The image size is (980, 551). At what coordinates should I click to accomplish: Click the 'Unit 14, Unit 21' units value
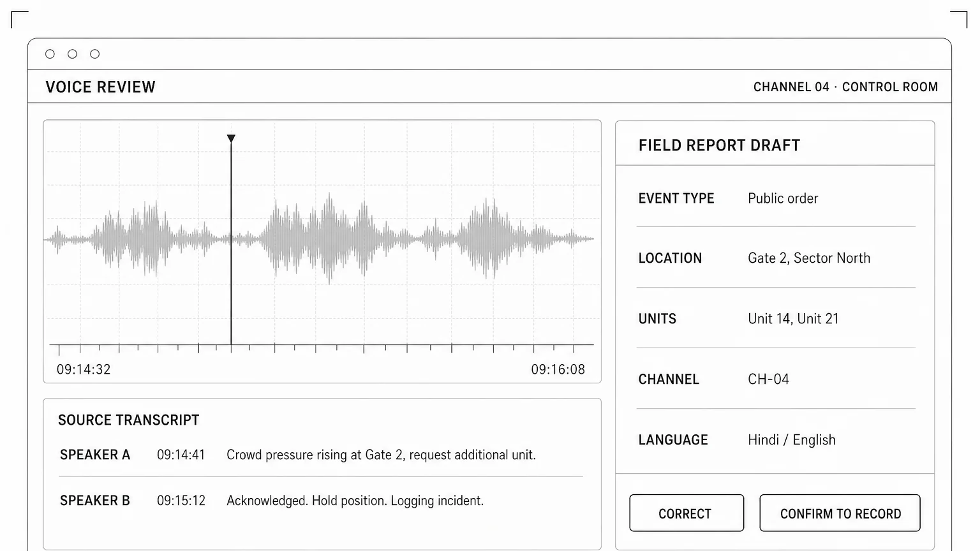coord(793,319)
